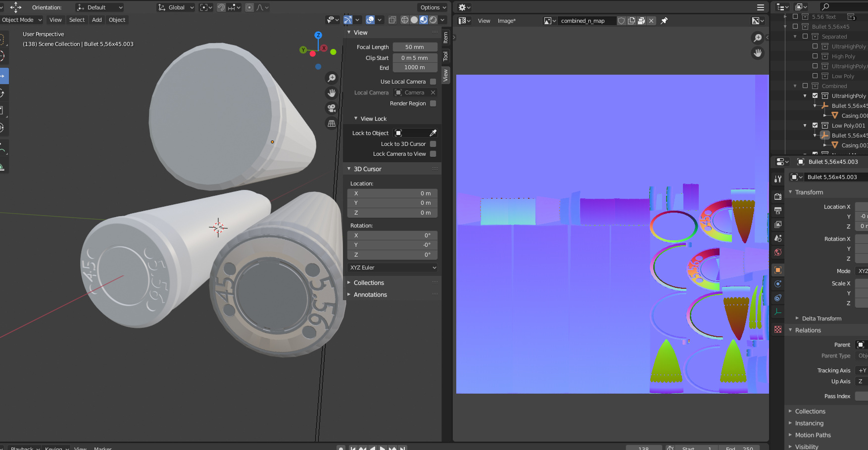
Task: Open the Orientation Default dropdown
Action: coord(99,7)
